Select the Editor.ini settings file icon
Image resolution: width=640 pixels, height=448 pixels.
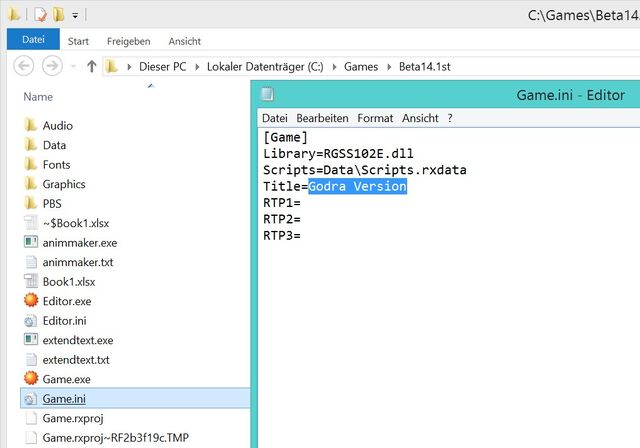point(31,320)
